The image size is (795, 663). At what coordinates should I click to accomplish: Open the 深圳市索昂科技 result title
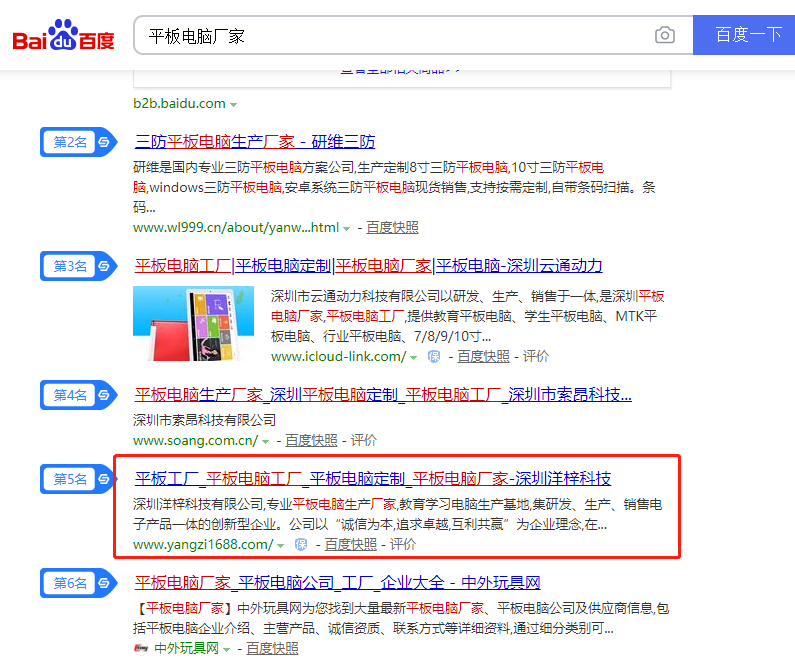coord(383,394)
